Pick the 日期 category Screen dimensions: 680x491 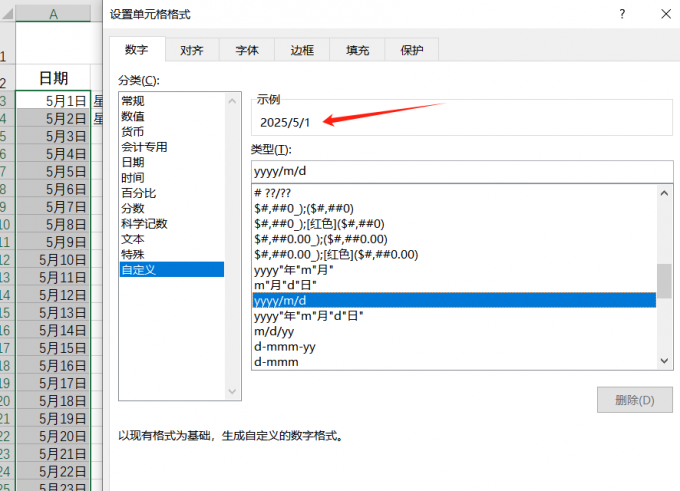click(172, 162)
